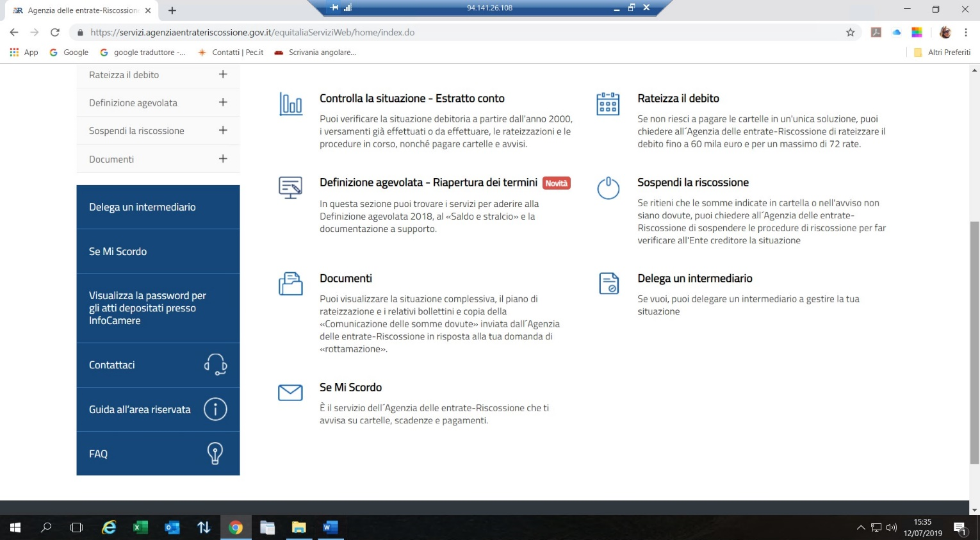Select Se Mi Scordo in blue sidebar
980x540 pixels.
(118, 251)
